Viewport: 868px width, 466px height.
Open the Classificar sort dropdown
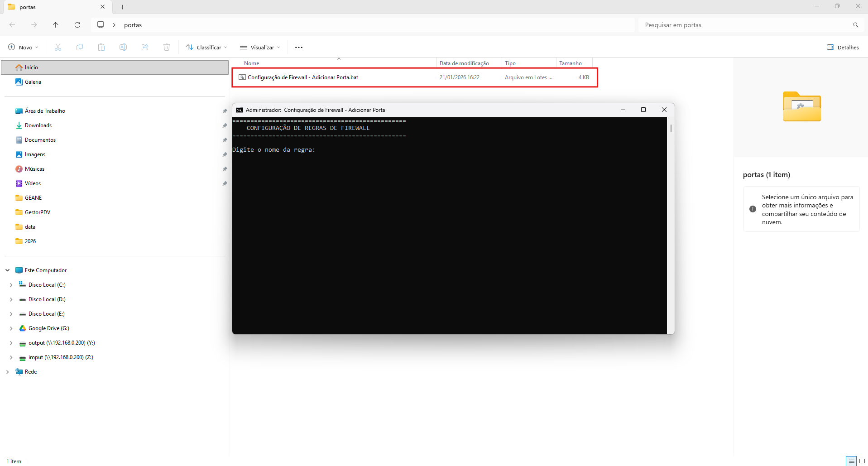point(207,47)
